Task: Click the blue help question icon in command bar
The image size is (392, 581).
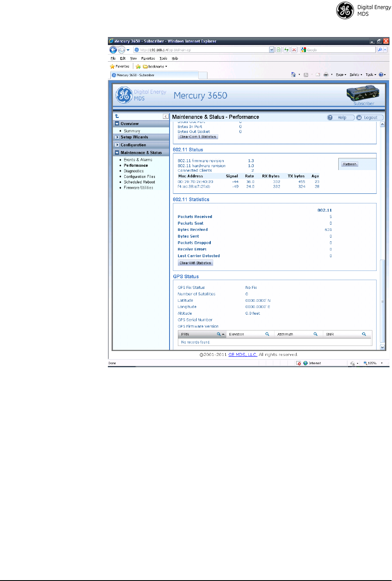Action: 381,75
